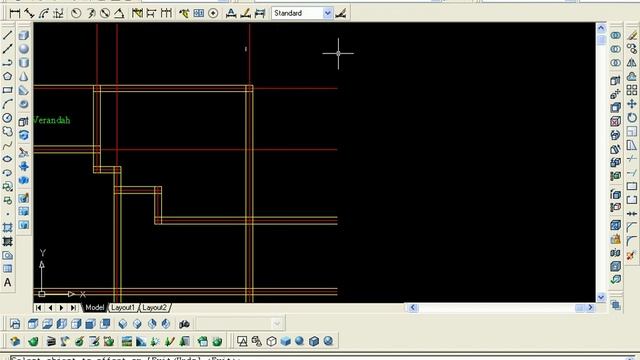Select the Scale modify tool

pyautogui.click(x=632, y=131)
